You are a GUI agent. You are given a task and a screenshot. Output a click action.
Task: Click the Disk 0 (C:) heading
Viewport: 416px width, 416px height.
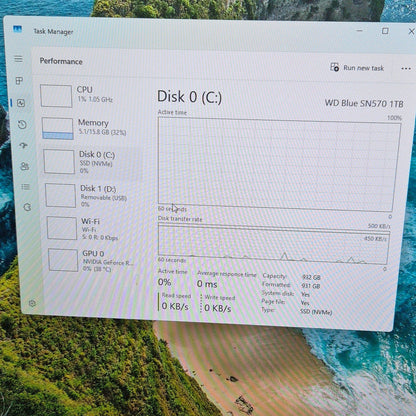pos(189,97)
